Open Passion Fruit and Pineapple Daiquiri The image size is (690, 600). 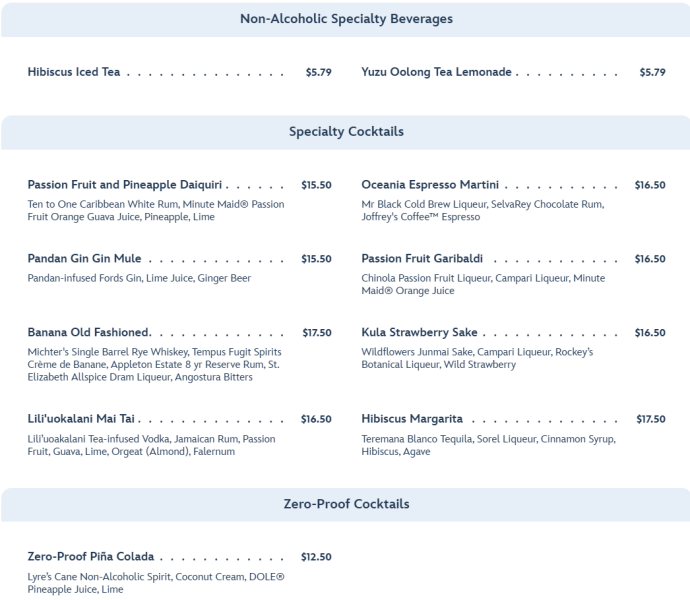pos(126,185)
